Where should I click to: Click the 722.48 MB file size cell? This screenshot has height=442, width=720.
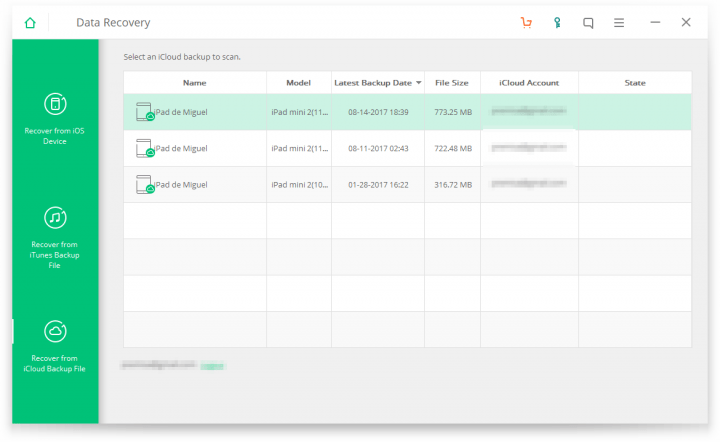point(453,148)
